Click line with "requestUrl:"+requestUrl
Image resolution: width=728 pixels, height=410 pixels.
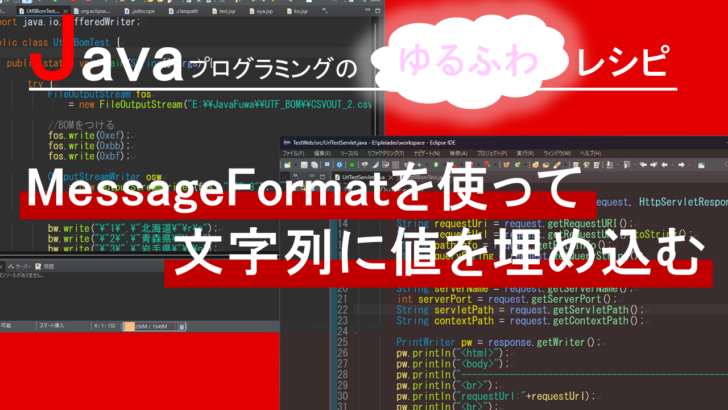pos(496,396)
